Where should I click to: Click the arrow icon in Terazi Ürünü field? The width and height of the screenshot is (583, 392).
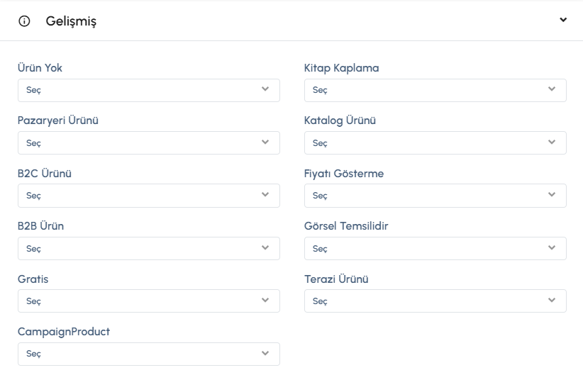click(x=552, y=300)
